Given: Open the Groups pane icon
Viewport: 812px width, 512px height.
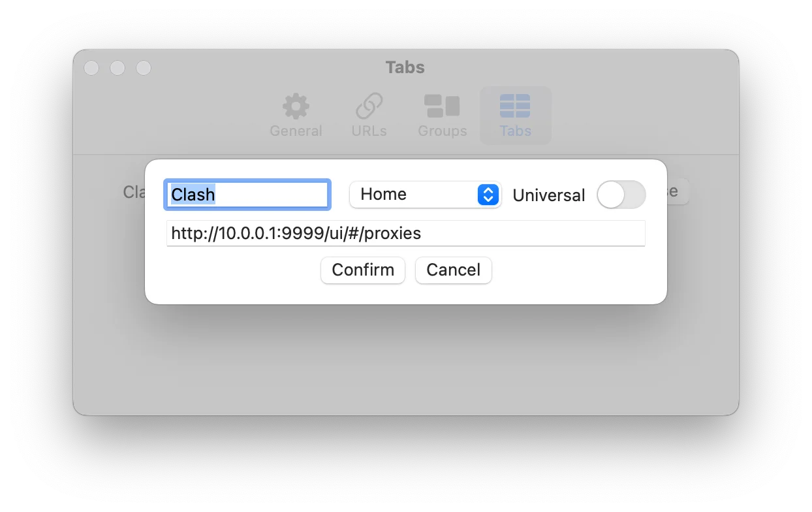Looking at the screenshot, I should pyautogui.click(x=442, y=106).
